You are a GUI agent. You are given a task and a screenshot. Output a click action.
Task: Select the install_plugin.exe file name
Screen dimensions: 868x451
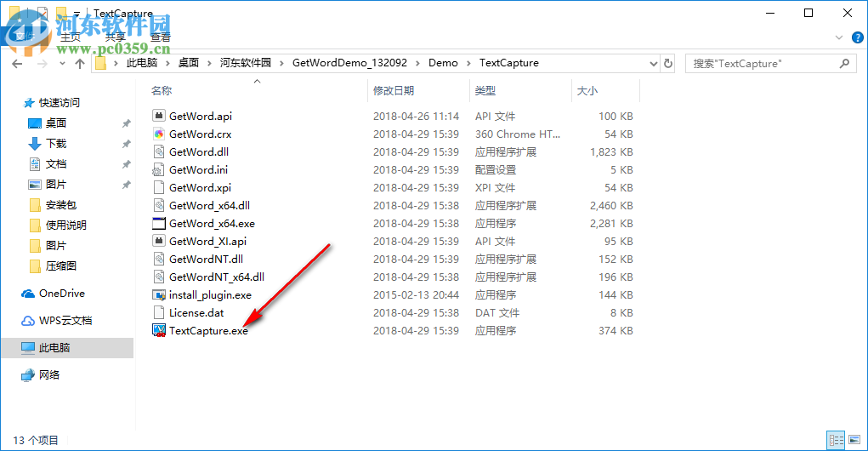pyautogui.click(x=210, y=295)
